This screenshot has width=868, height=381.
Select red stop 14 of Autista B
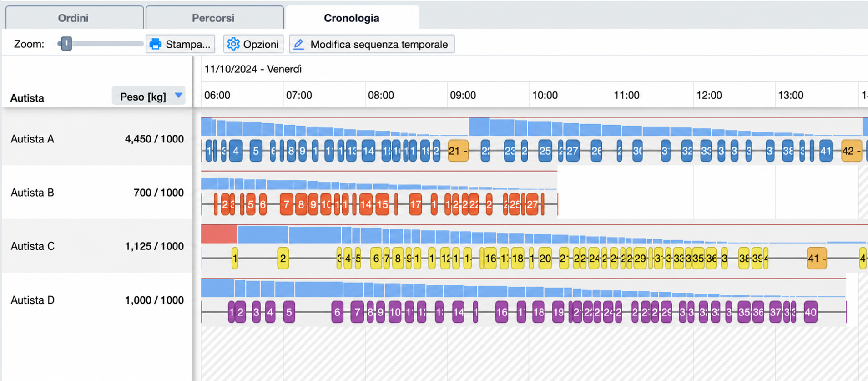366,204
